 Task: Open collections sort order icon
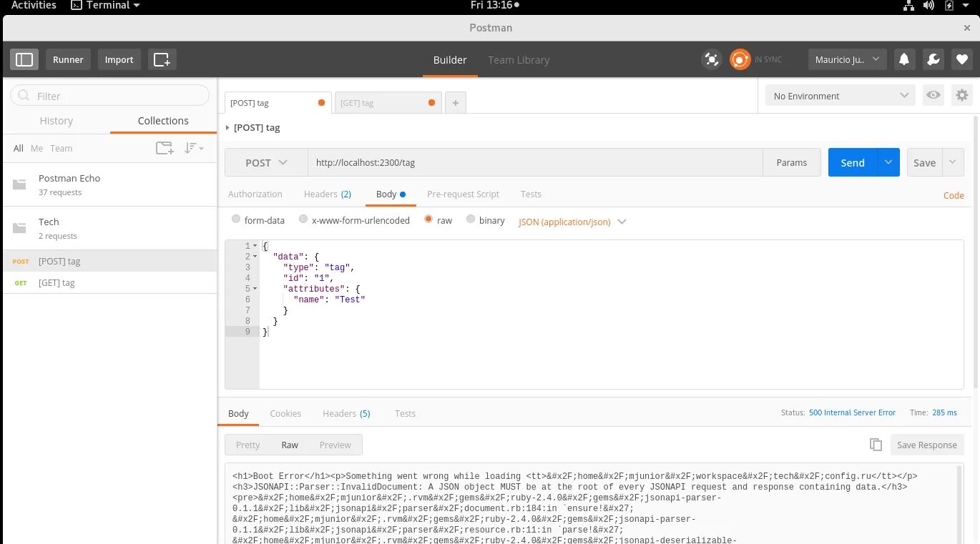[194, 148]
